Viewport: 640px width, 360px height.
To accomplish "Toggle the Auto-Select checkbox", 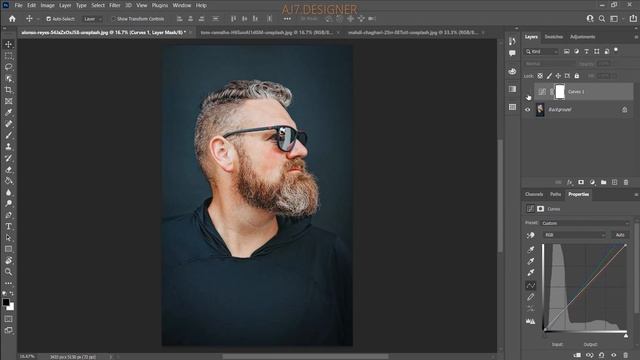I will [x=49, y=19].
